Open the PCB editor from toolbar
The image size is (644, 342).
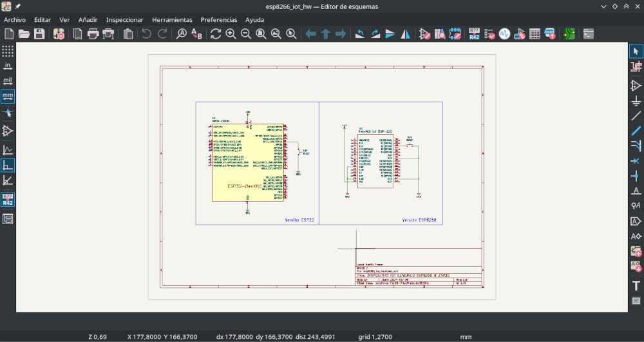pos(569,34)
